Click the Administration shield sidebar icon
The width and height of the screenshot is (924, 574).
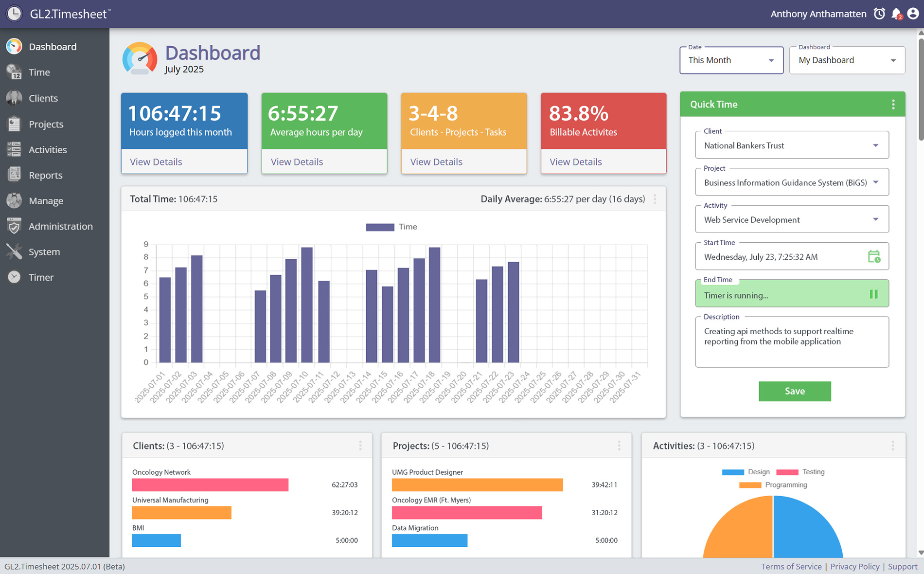coord(14,226)
